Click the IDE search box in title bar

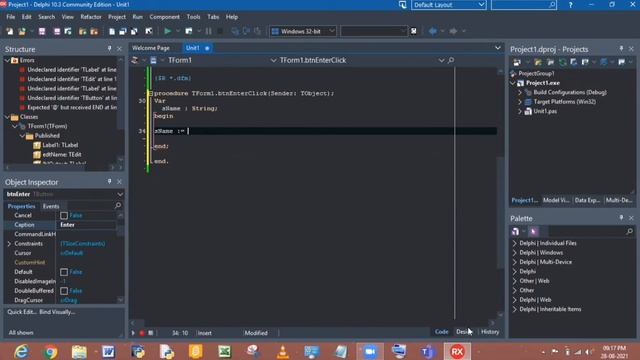524,5
